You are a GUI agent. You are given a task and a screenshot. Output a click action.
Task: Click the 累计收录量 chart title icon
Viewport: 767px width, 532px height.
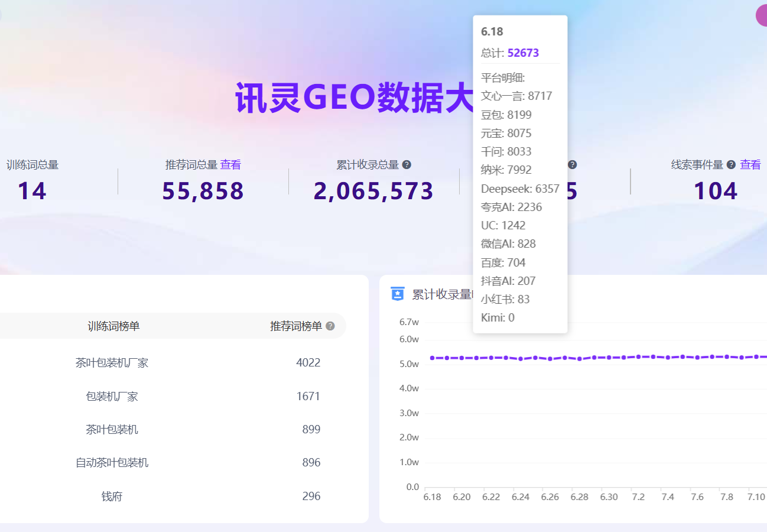pos(398,294)
